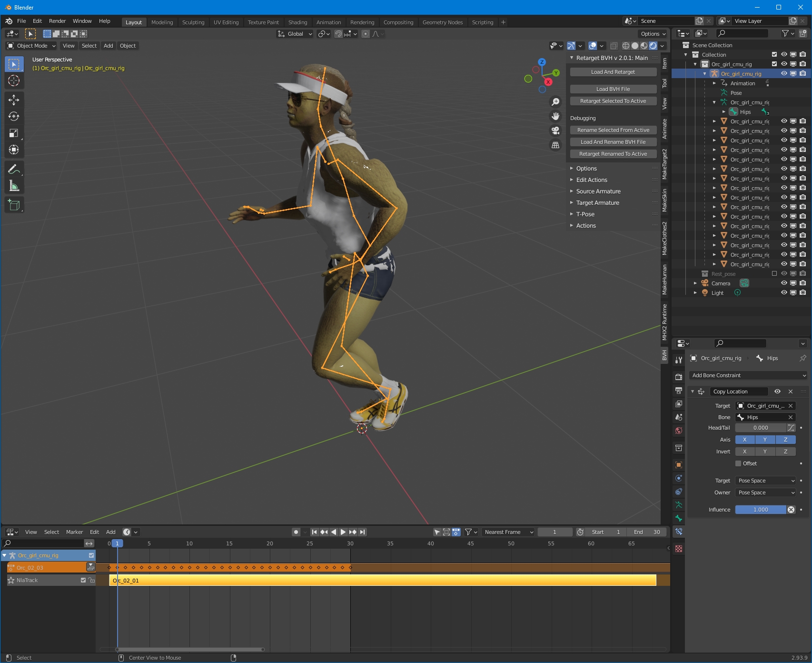Open the Object properties tab
This screenshot has width=812, height=663.
[x=679, y=465]
